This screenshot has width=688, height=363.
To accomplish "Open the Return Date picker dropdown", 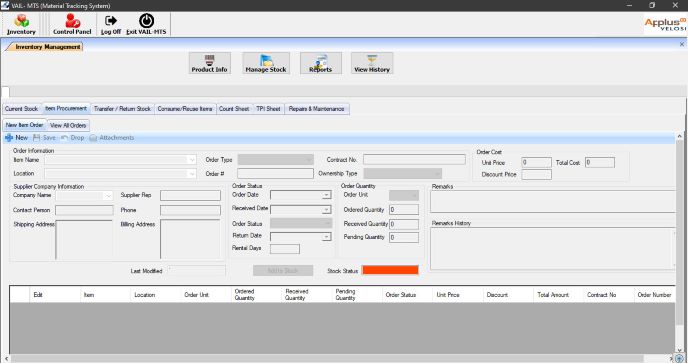I will point(326,237).
